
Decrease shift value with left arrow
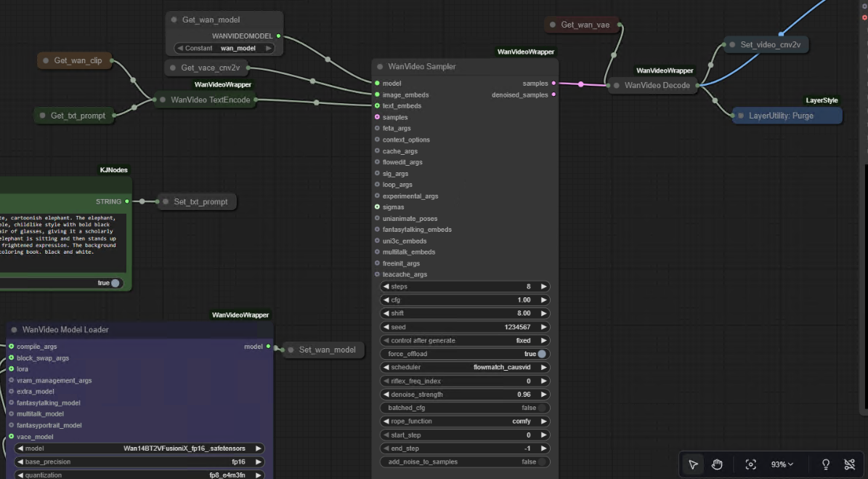point(386,313)
